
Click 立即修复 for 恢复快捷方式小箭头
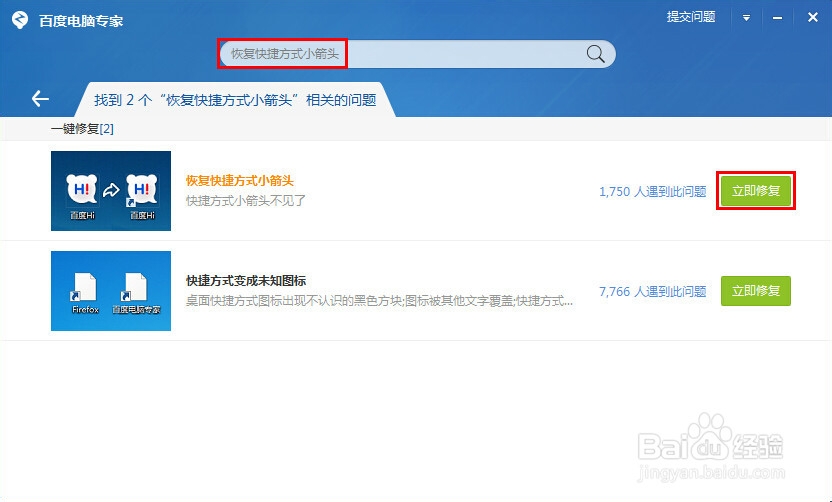(x=756, y=191)
